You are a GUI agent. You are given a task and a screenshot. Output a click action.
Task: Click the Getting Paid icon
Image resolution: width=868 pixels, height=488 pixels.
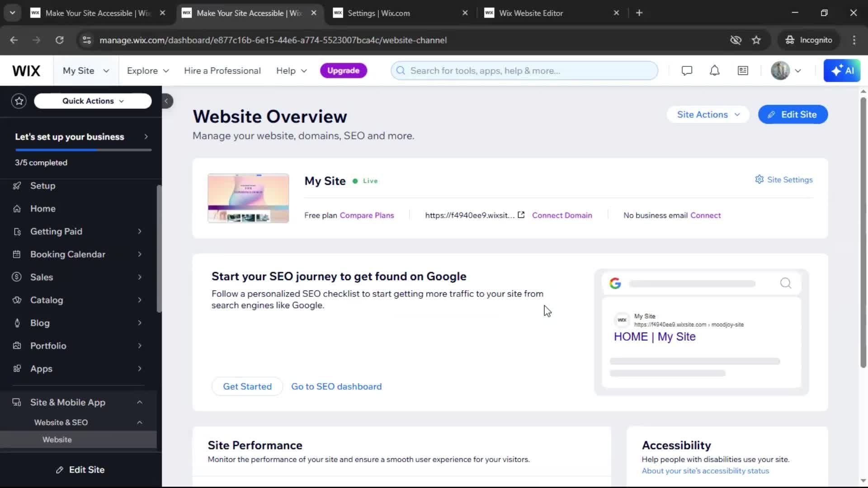[x=17, y=231]
